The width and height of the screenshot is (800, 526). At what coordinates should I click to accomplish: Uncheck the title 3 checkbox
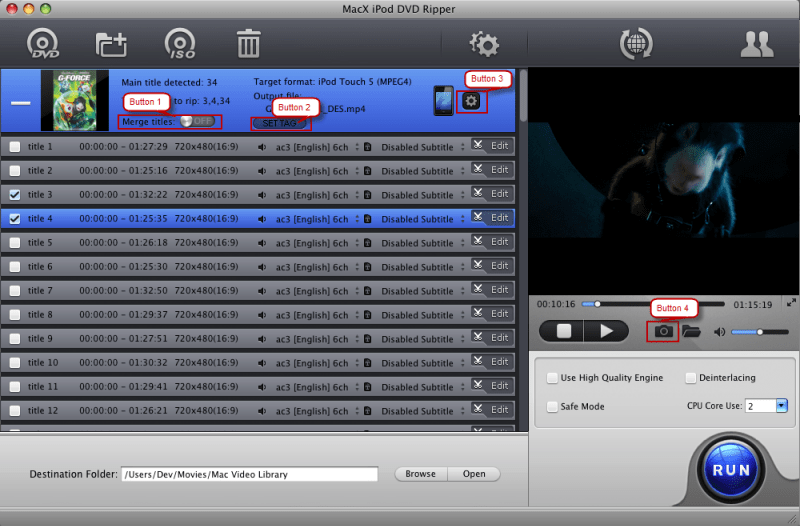15,195
